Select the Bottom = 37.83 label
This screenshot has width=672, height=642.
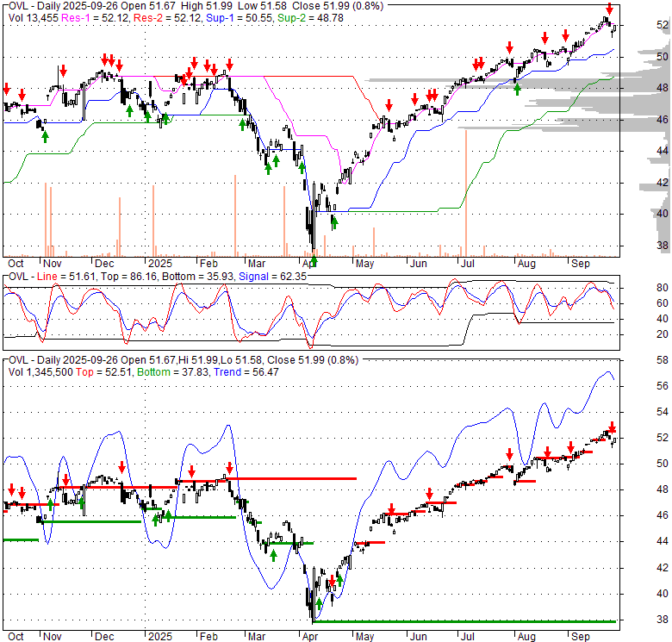(172, 372)
